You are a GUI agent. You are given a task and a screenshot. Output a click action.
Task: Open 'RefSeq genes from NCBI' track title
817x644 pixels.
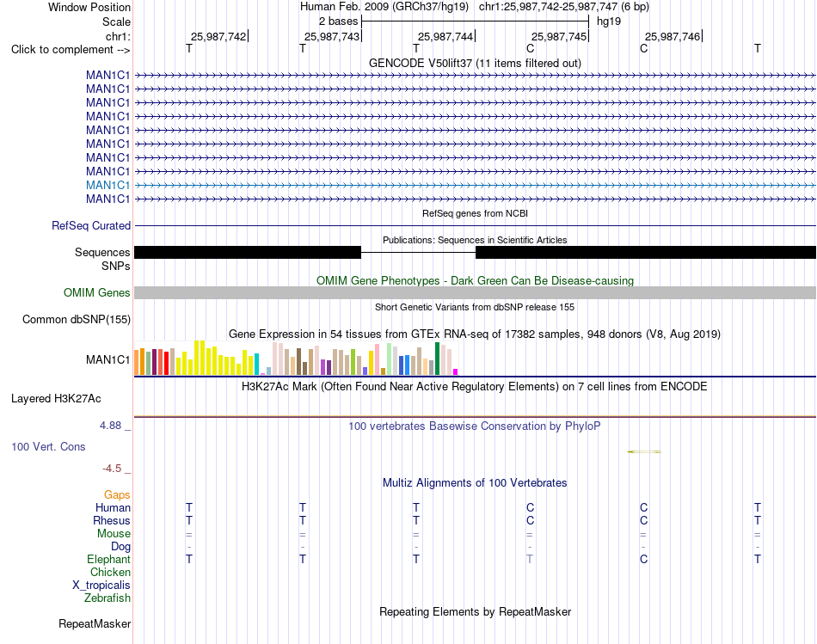pyautogui.click(x=475, y=213)
